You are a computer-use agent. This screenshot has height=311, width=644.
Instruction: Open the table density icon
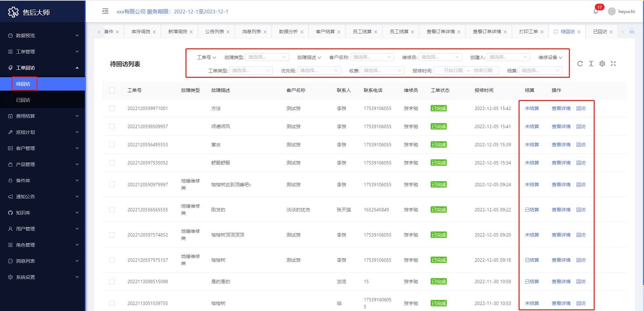(x=591, y=64)
